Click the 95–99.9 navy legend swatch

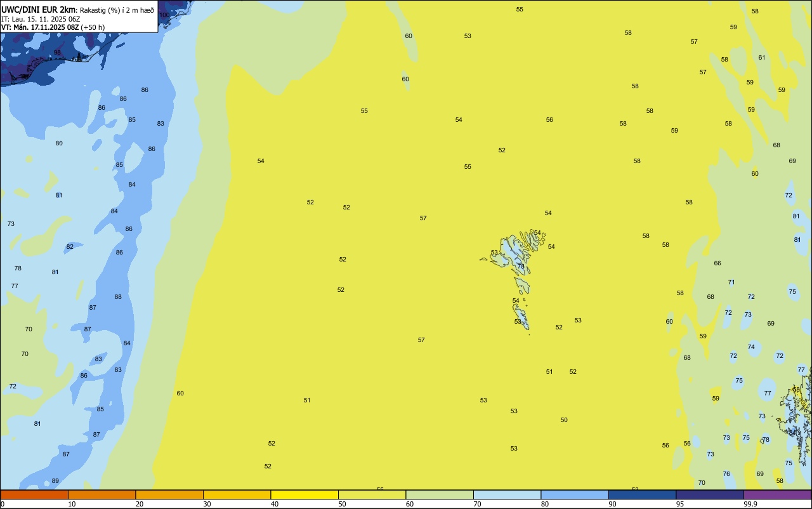point(710,494)
